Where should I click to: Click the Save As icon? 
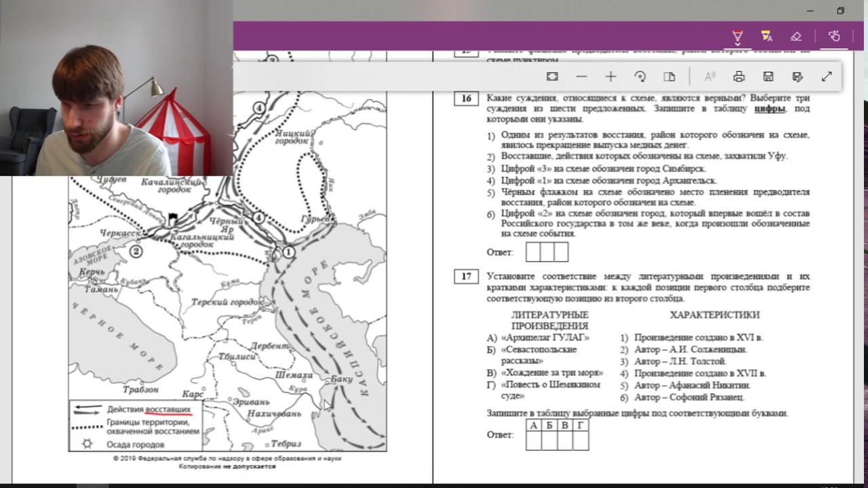797,77
